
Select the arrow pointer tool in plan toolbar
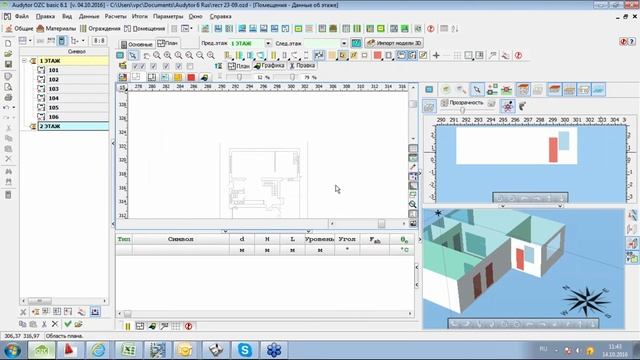[x=133, y=56]
